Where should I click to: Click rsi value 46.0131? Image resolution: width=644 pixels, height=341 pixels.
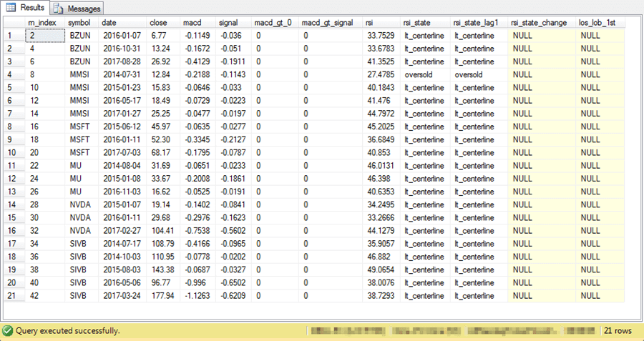(380, 166)
